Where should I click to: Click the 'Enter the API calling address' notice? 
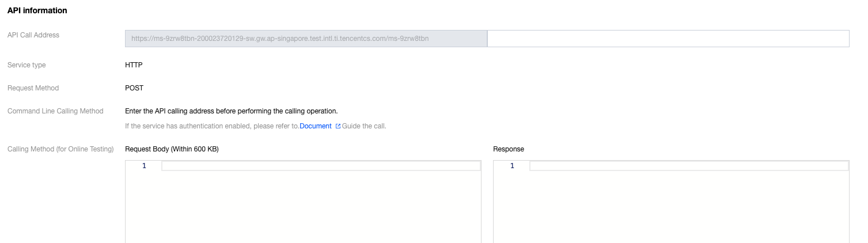pos(231,111)
